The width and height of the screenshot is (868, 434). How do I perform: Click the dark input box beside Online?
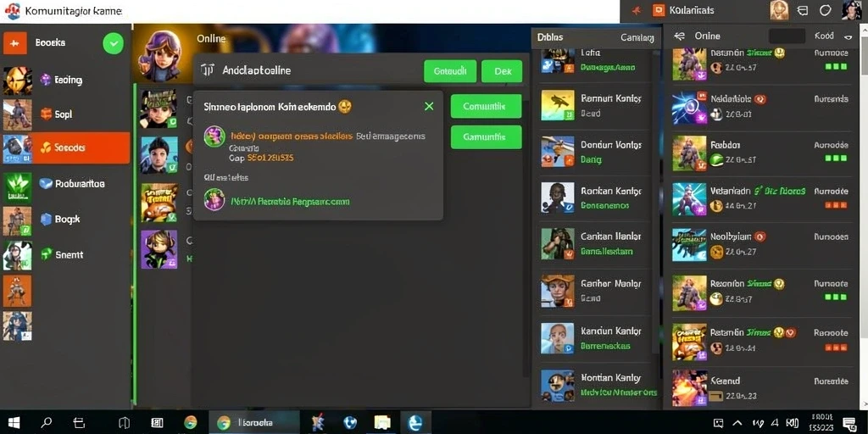[787, 36]
